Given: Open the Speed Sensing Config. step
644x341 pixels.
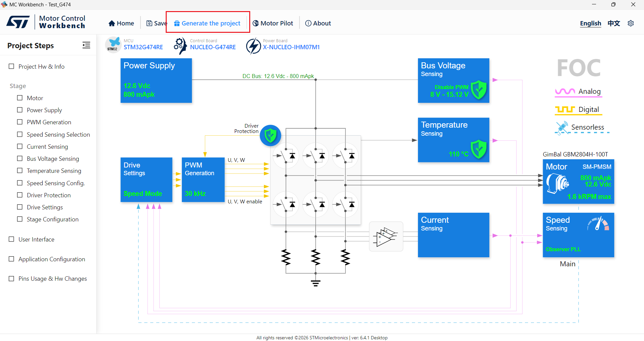Looking at the screenshot, I should pyautogui.click(x=56, y=183).
